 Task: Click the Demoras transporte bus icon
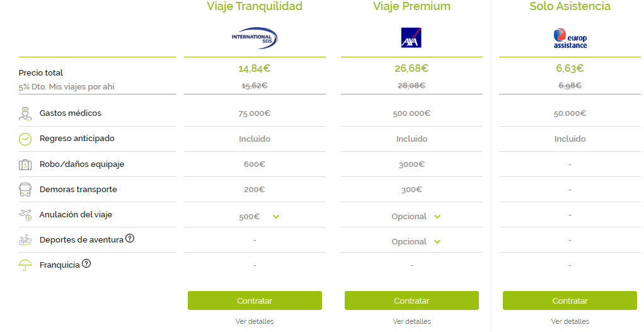(x=25, y=190)
